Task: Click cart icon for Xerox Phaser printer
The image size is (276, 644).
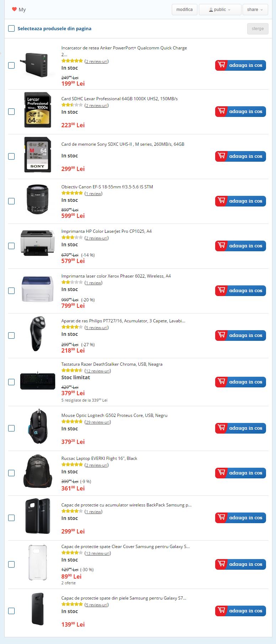Action: (222, 291)
